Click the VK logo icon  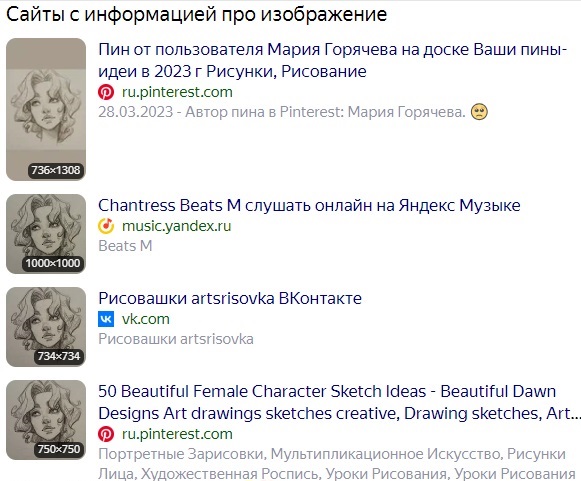106,319
